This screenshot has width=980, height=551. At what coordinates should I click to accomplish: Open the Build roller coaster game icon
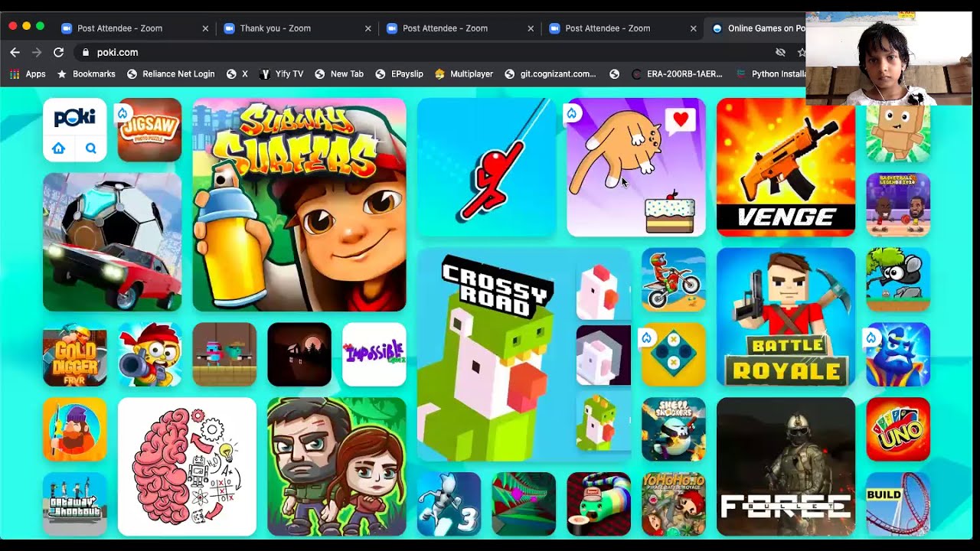[898, 504]
